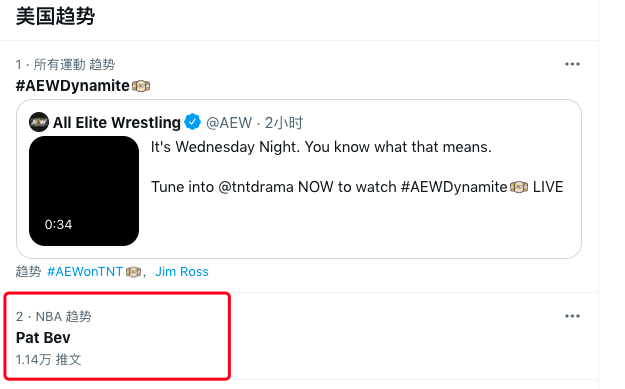Open the All Elite Wrestling account name

[x=117, y=122]
